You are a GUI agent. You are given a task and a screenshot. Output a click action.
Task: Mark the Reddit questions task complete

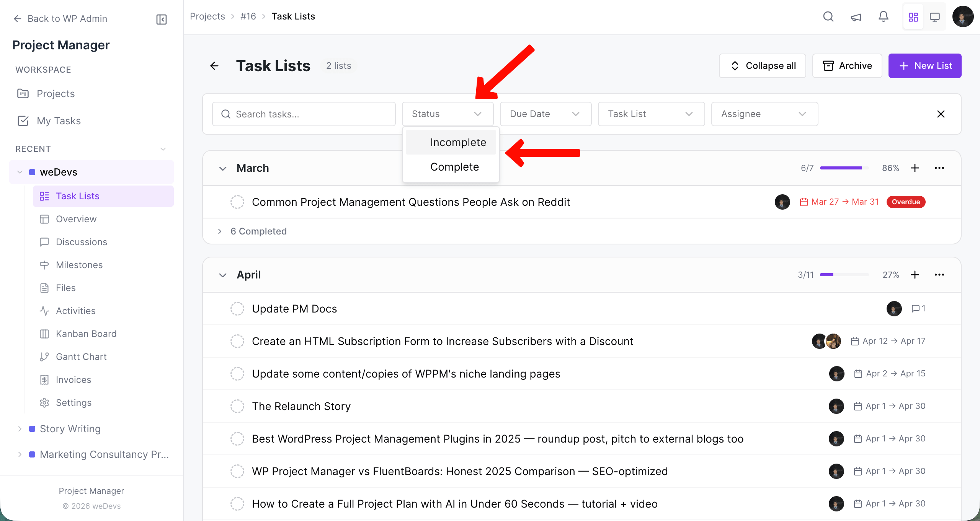237,202
